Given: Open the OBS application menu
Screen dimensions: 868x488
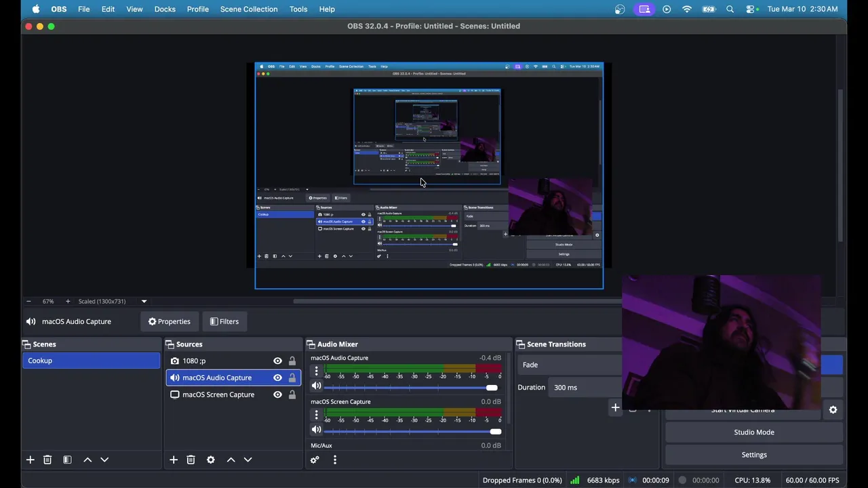Looking at the screenshot, I should [x=59, y=9].
